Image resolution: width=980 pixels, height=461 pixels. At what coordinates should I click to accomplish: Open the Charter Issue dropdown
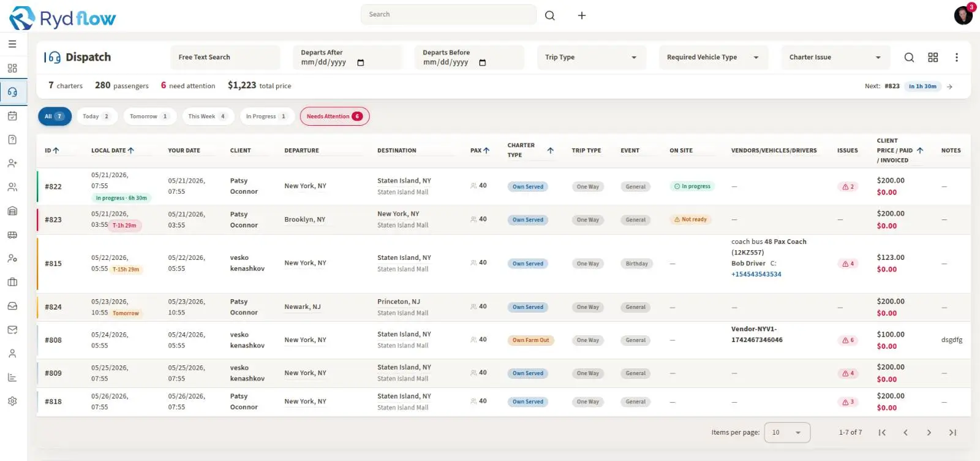click(835, 58)
